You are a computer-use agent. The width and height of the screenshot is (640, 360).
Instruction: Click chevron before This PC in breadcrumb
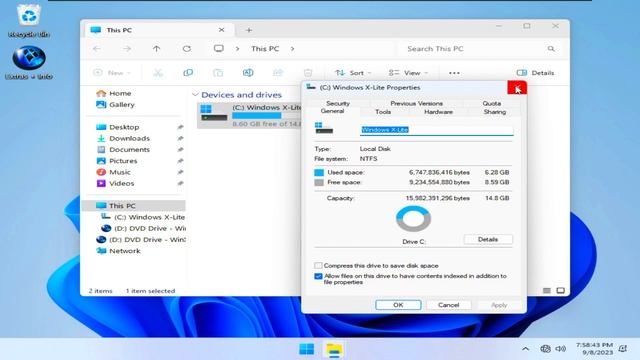(237, 49)
